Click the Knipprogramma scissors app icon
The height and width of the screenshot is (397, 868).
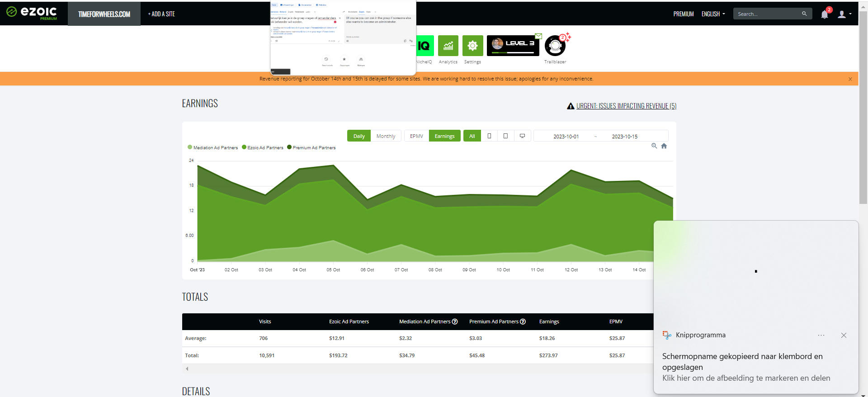667,335
